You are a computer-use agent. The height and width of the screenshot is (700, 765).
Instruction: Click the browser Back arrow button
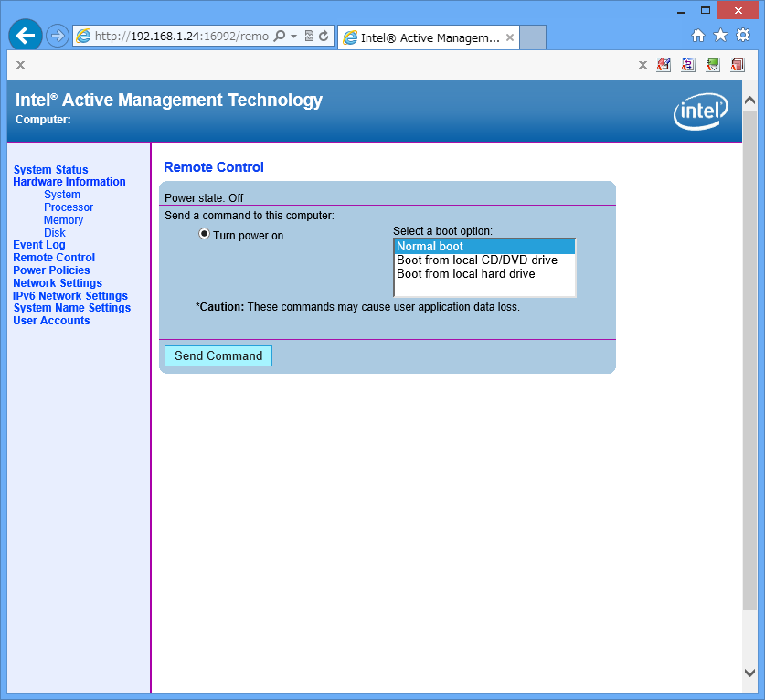click(x=26, y=36)
